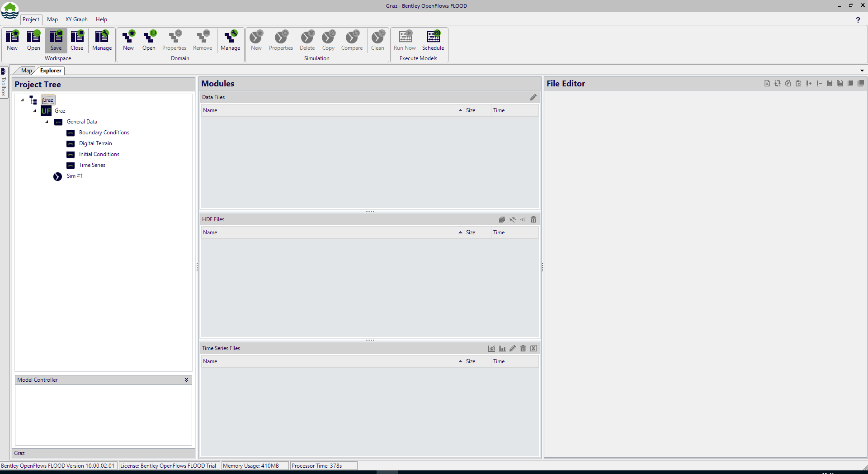The height and width of the screenshot is (474, 868).
Task: Click the single window icon in File Editor
Action: (850, 83)
